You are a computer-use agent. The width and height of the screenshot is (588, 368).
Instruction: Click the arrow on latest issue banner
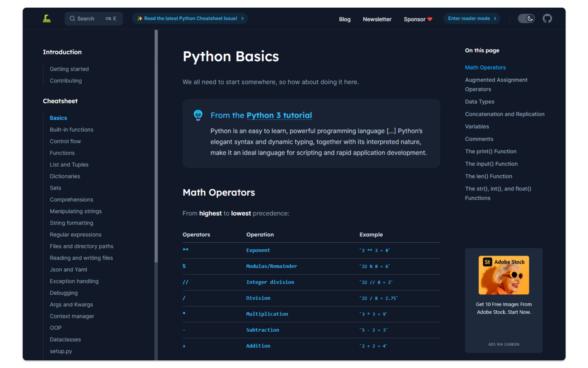[243, 19]
